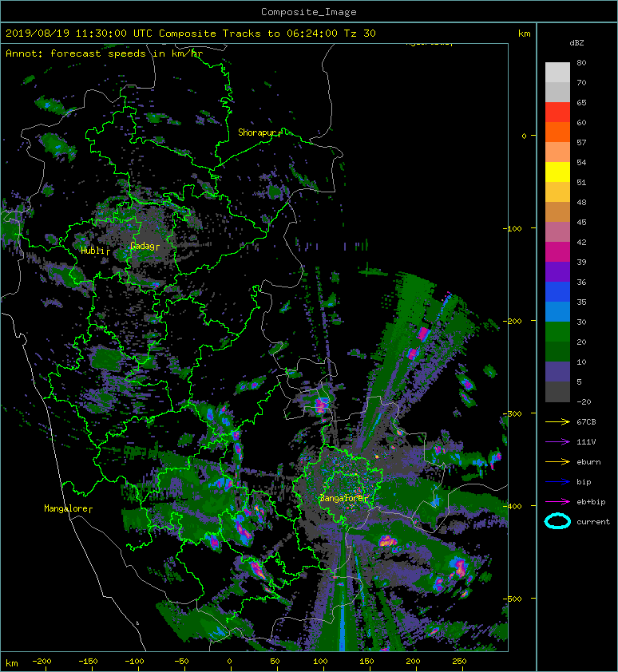Select the light blue 35–30 dBZ swatch
618x672 pixels.
click(x=557, y=311)
